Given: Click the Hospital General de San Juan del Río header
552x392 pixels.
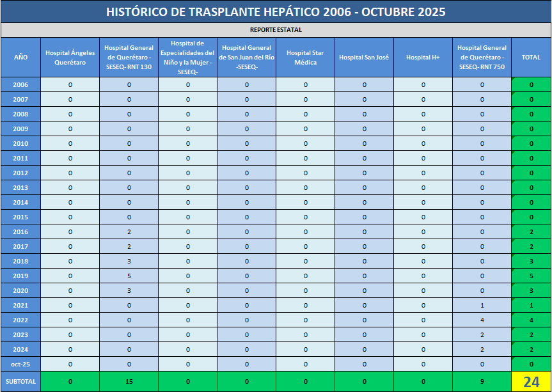Looking at the screenshot, I should point(246,57).
